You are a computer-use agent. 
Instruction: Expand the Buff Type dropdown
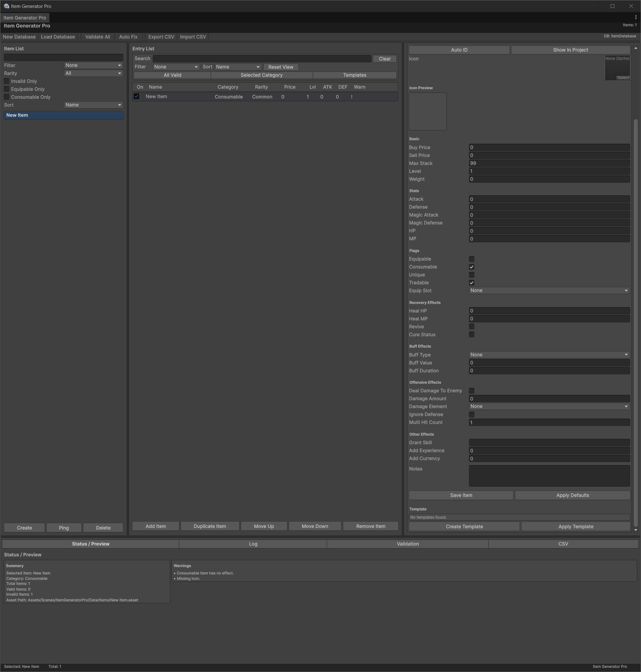pos(549,355)
